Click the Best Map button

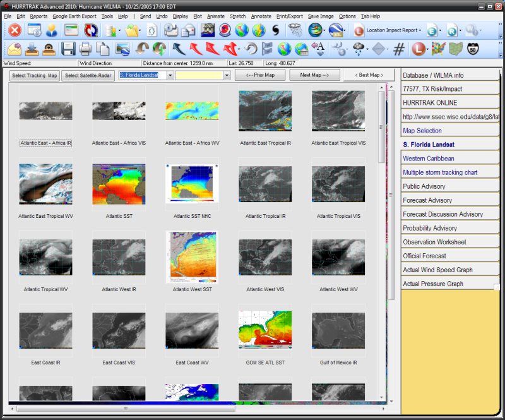(369, 75)
